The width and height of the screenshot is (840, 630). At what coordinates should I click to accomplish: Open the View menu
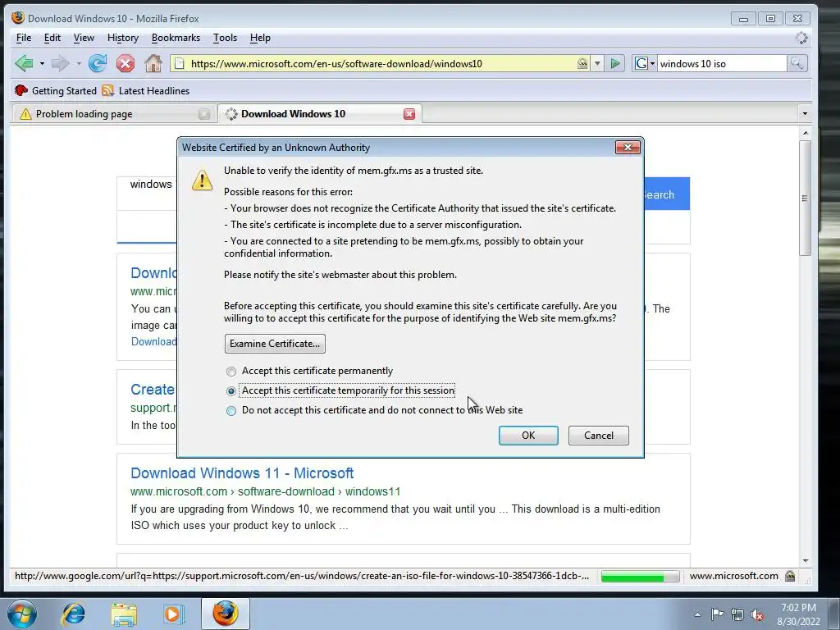click(84, 38)
